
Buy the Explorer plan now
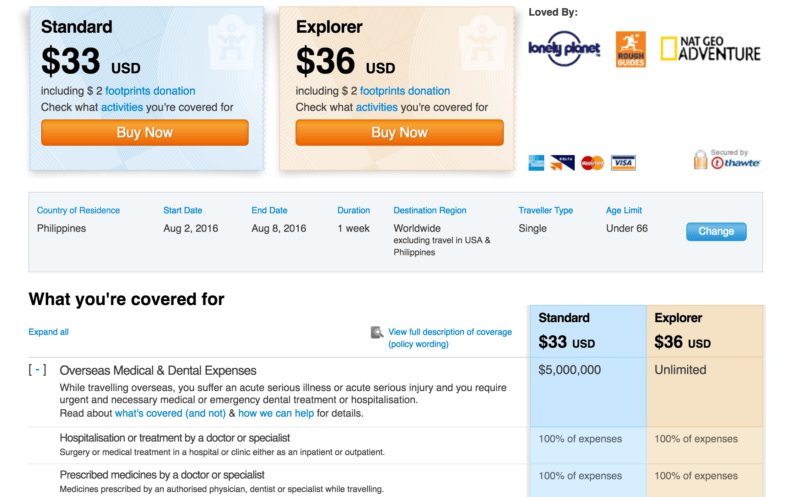pyautogui.click(x=399, y=133)
